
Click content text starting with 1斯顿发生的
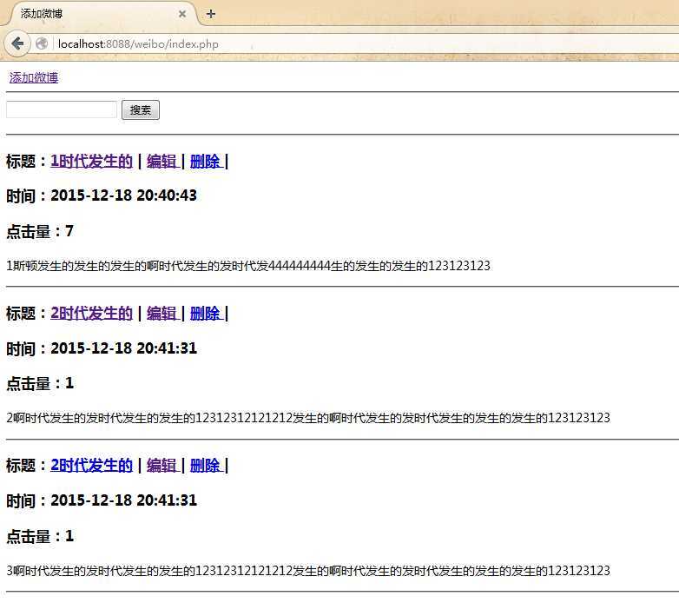tap(248, 266)
